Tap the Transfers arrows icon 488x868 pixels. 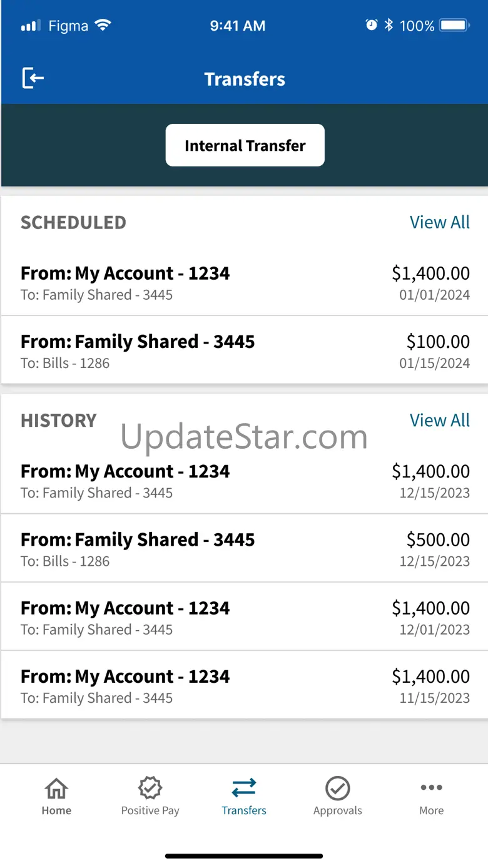click(x=244, y=788)
